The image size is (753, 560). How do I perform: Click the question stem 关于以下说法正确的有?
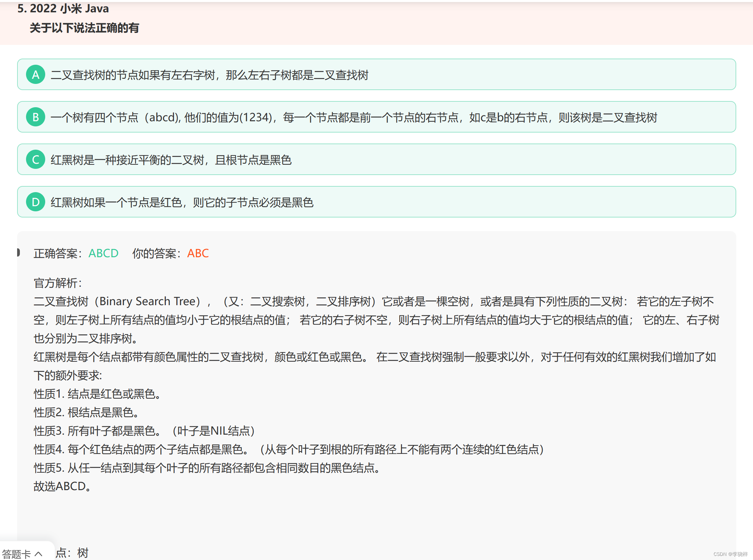84,28
